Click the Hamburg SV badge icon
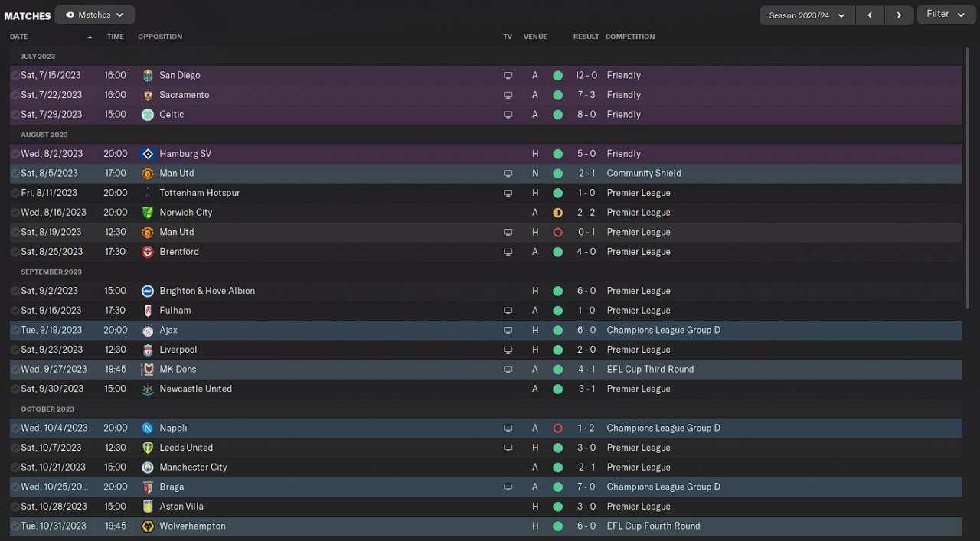Screen dimensions: 980x541 (148, 154)
